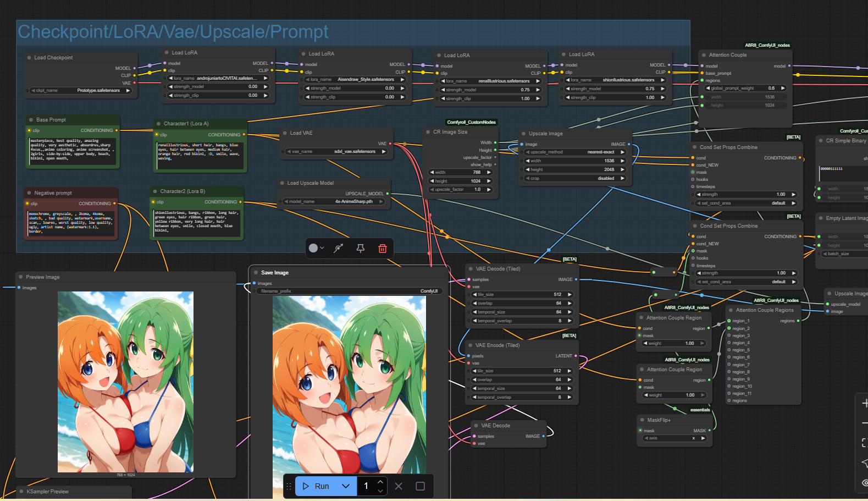Increase batch count with the up arrow

click(380, 482)
